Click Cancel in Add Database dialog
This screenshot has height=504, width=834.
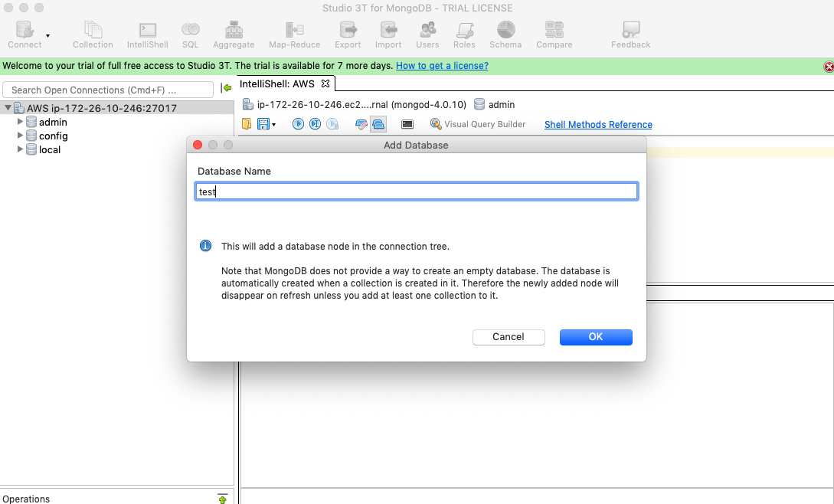(509, 337)
